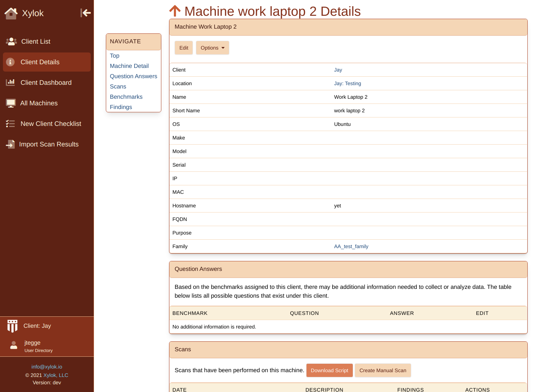This screenshot has height=392, width=538.
Task: Click the BENCHMARK column header
Action: (190, 313)
